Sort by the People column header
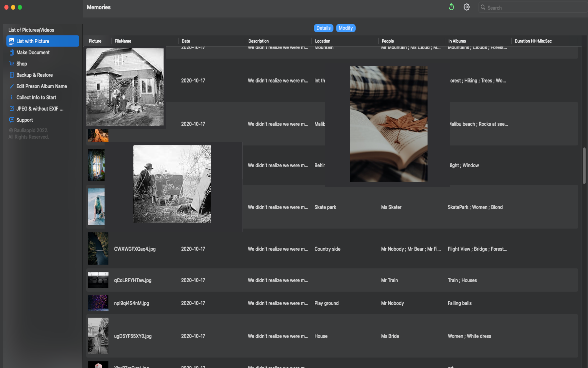 388,41
